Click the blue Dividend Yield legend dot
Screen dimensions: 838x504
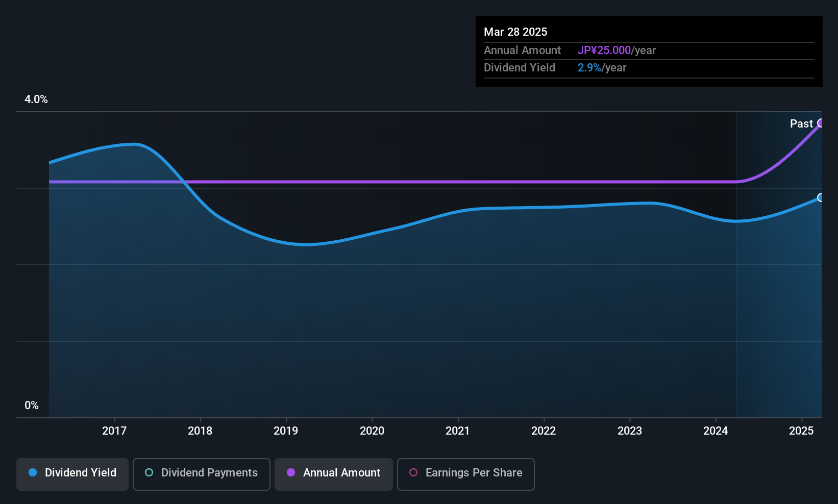click(x=33, y=472)
